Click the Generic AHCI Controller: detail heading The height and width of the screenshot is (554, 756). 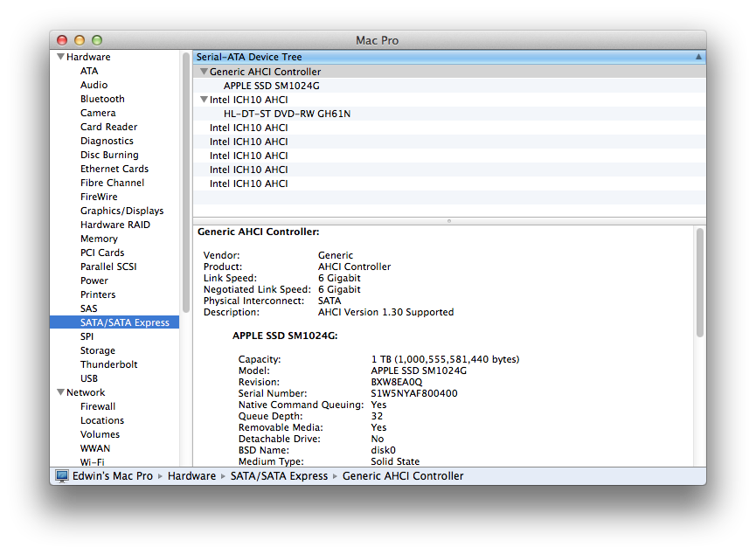(259, 232)
